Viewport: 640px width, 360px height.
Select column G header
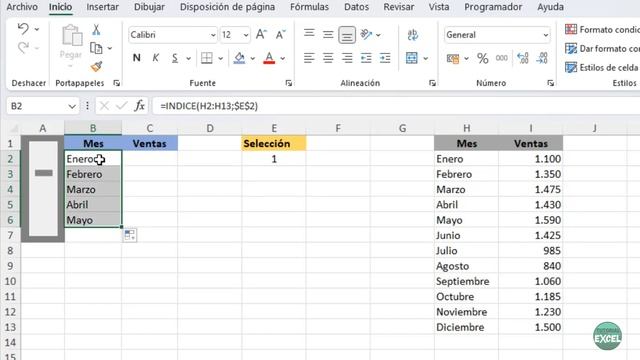(402, 128)
